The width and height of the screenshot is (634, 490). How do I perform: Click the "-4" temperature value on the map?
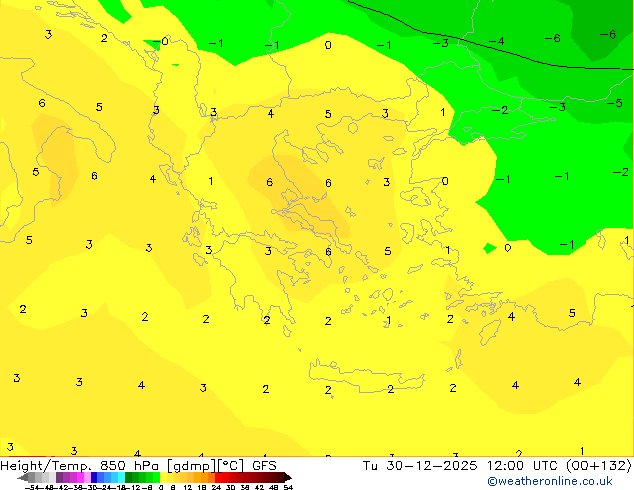(x=497, y=41)
